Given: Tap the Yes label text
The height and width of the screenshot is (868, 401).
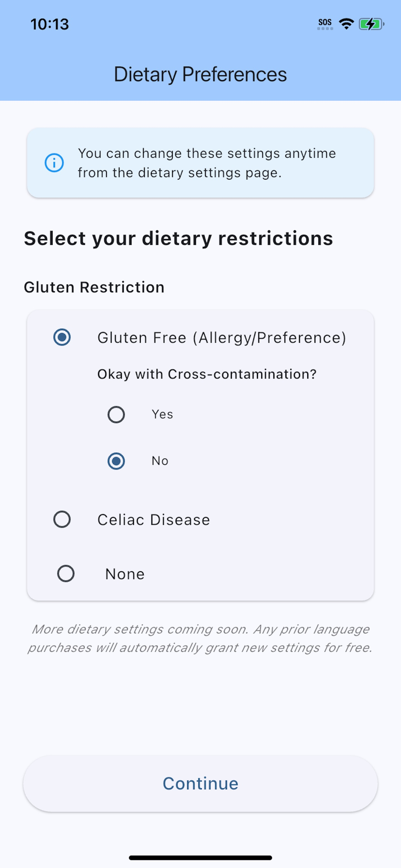Looking at the screenshot, I should (x=162, y=414).
